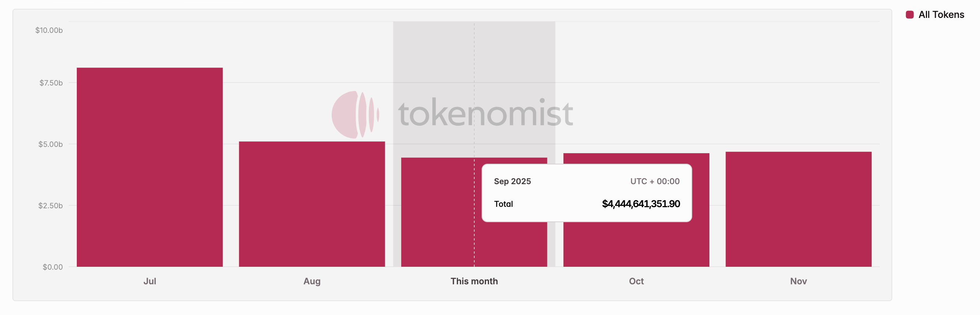This screenshot has width=980, height=315.
Task: Click the This month axis label
Action: point(474,281)
